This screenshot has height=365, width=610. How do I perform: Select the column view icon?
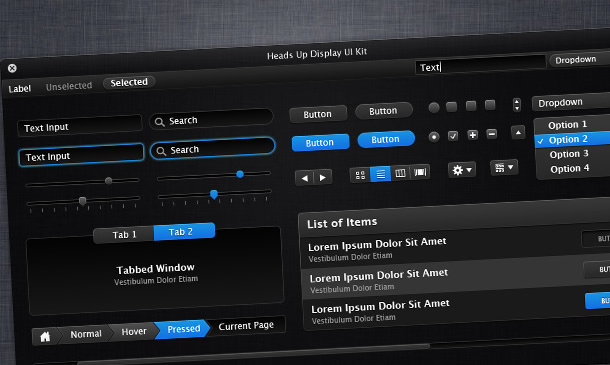(400, 173)
